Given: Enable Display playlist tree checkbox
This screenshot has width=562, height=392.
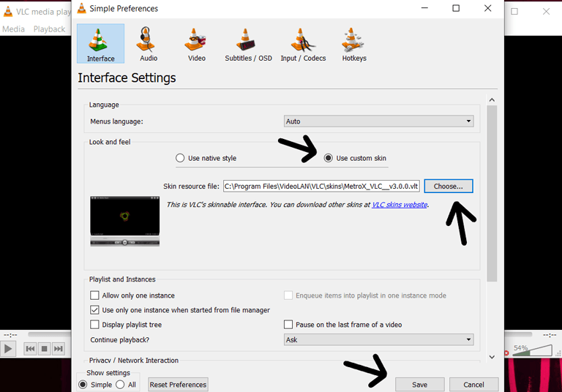Looking at the screenshot, I should tap(94, 325).
